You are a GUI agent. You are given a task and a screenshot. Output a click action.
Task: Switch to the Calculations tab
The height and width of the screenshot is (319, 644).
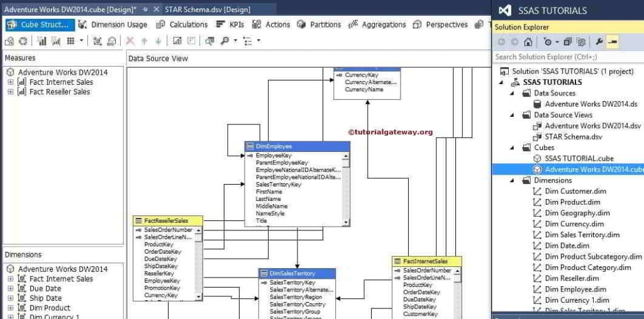point(182,24)
